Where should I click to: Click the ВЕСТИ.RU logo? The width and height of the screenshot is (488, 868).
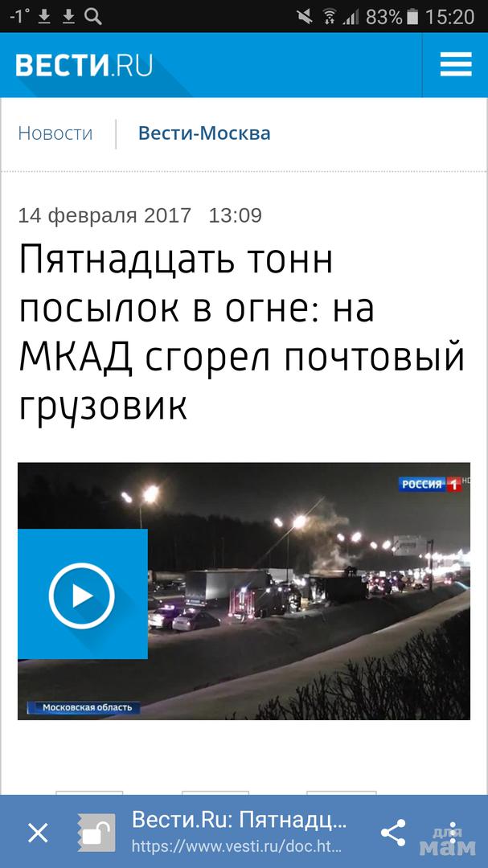[x=84, y=65]
